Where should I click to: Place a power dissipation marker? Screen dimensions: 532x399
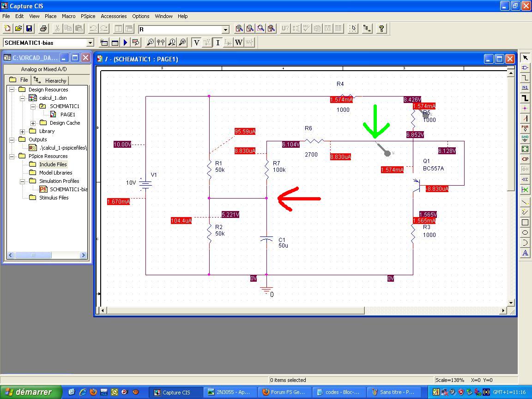pyautogui.click(x=182, y=42)
